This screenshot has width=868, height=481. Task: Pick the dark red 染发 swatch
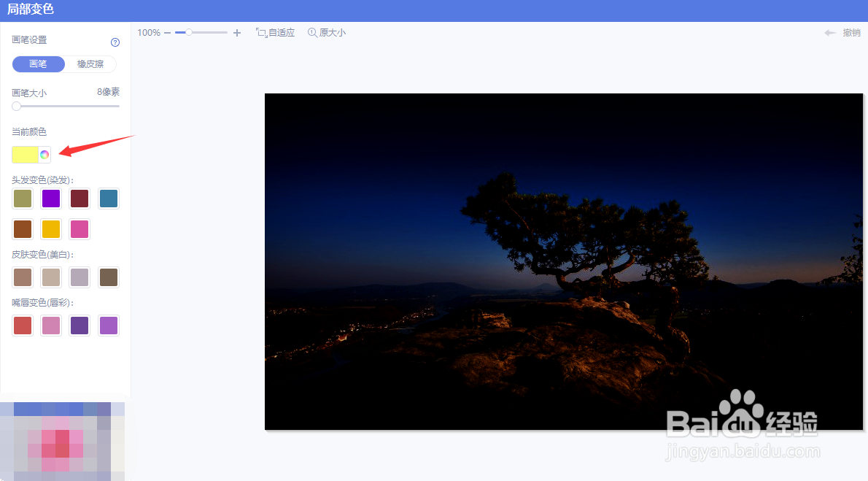click(x=79, y=198)
